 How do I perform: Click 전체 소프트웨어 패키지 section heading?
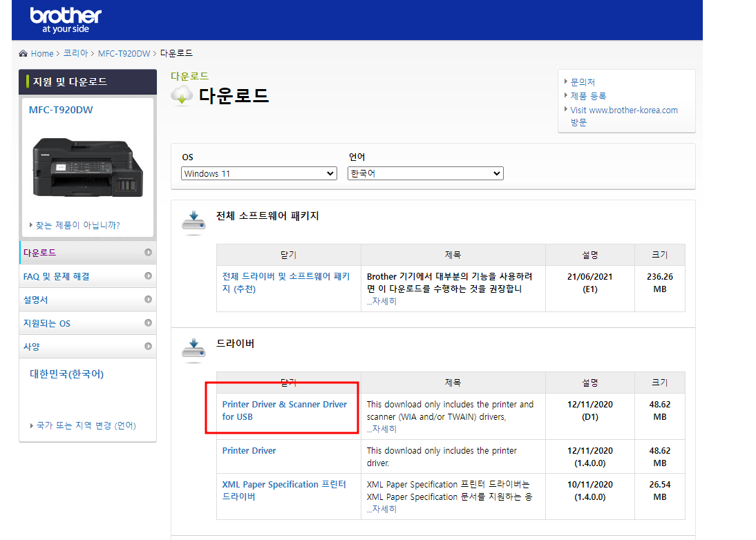click(x=267, y=216)
